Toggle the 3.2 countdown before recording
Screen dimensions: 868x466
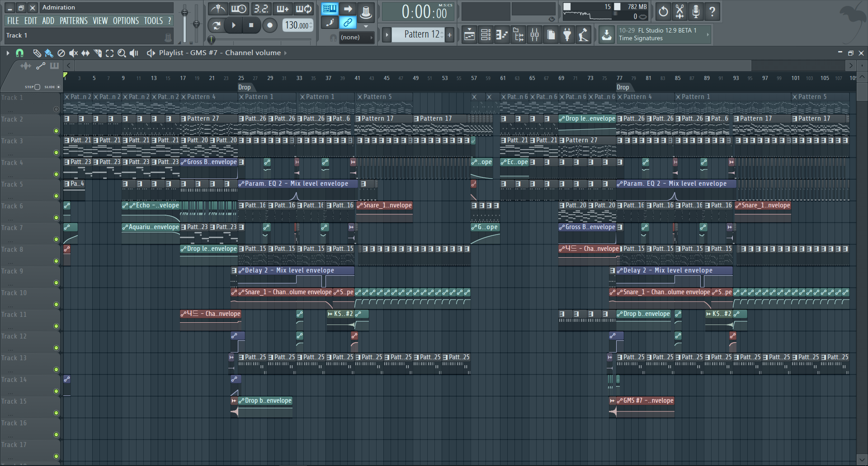(261, 9)
